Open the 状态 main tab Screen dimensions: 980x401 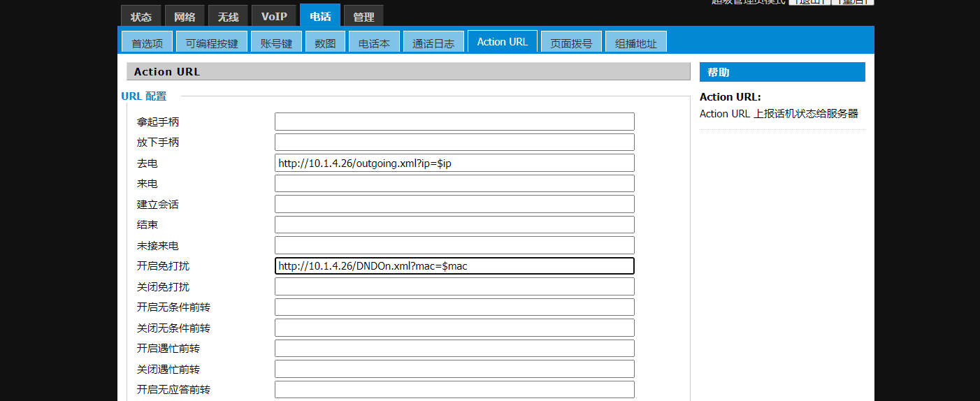[140, 16]
